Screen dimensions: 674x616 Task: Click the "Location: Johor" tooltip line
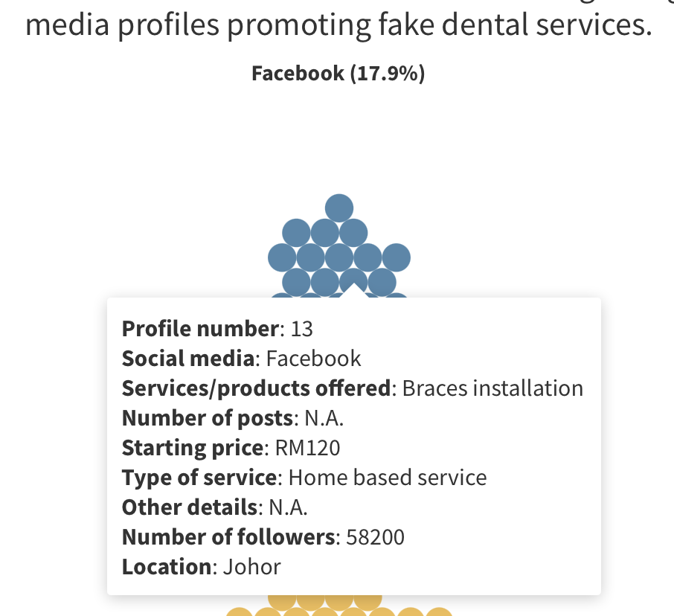[202, 567]
